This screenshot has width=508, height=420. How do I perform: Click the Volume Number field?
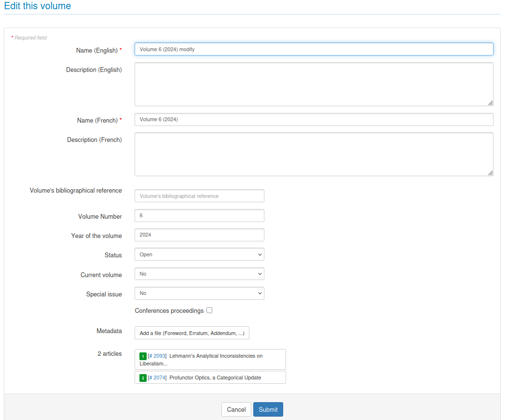coord(199,216)
